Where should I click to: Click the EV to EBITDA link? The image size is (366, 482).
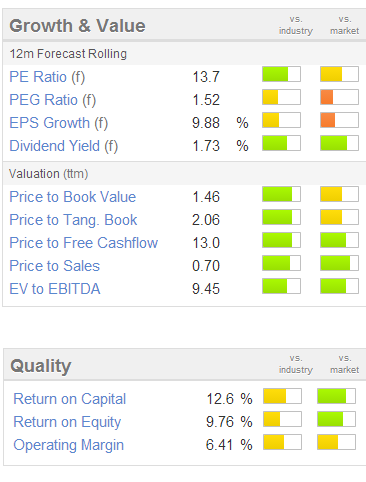[x=55, y=289]
